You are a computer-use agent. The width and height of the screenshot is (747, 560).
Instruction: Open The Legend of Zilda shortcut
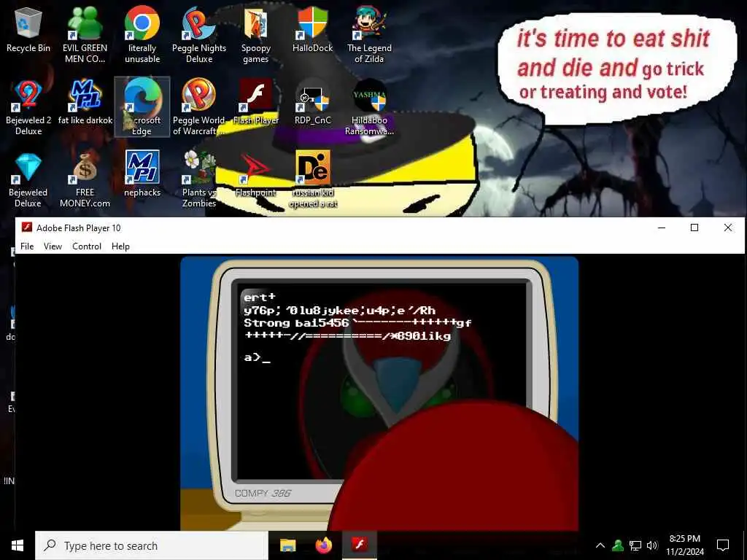click(369, 35)
